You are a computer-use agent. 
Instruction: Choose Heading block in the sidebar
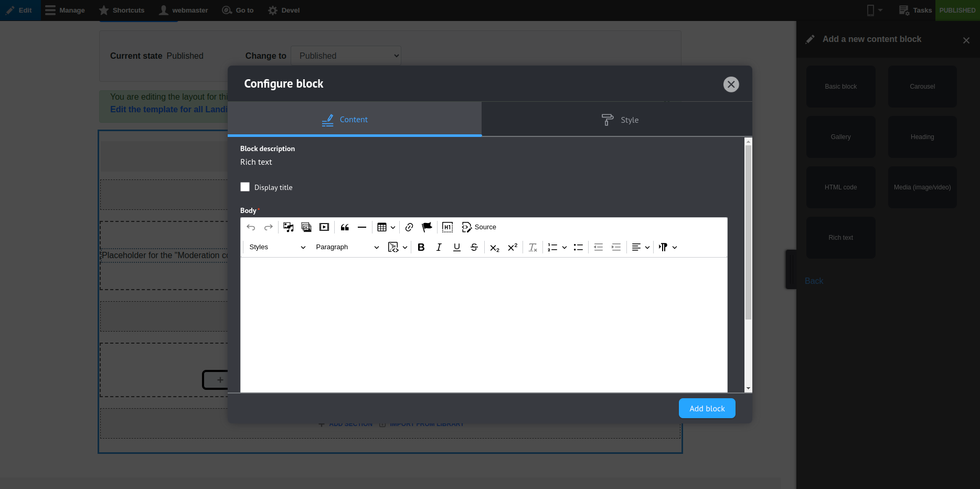(x=922, y=137)
